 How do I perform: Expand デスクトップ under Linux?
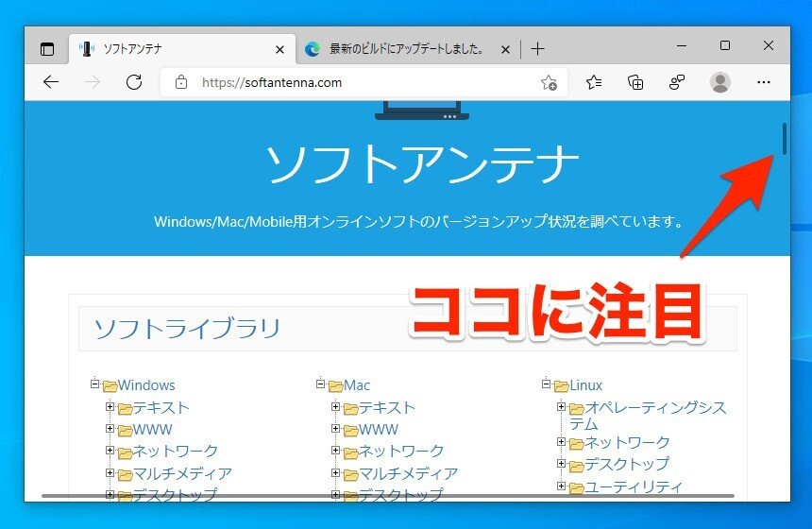click(x=562, y=463)
